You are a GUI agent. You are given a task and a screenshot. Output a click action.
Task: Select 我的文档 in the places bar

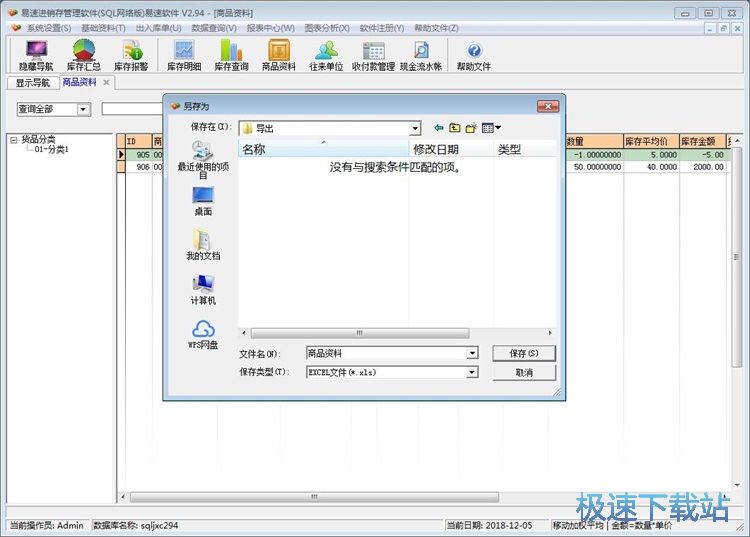tap(203, 244)
